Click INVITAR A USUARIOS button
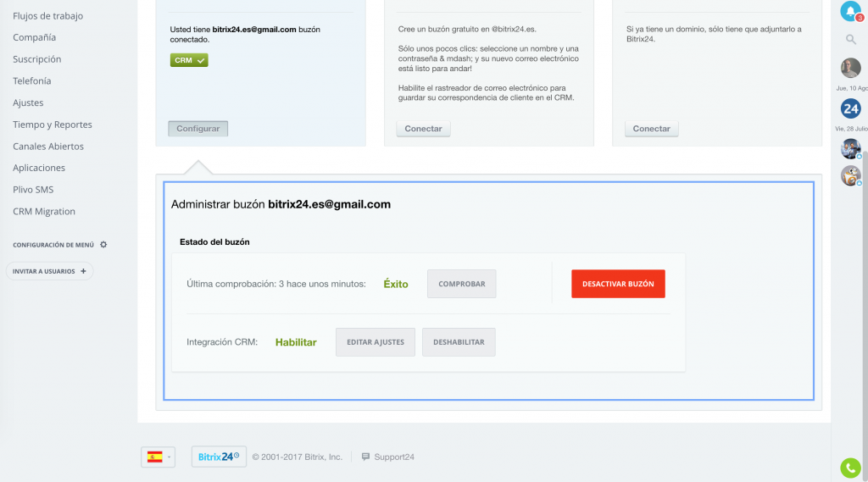This screenshot has width=868, height=482. (49, 271)
